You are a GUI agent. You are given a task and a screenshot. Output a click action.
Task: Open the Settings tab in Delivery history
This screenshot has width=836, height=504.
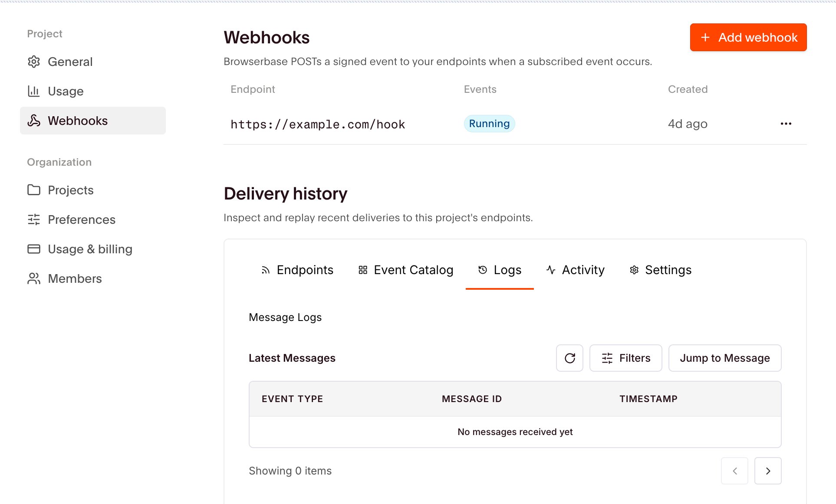click(x=661, y=270)
